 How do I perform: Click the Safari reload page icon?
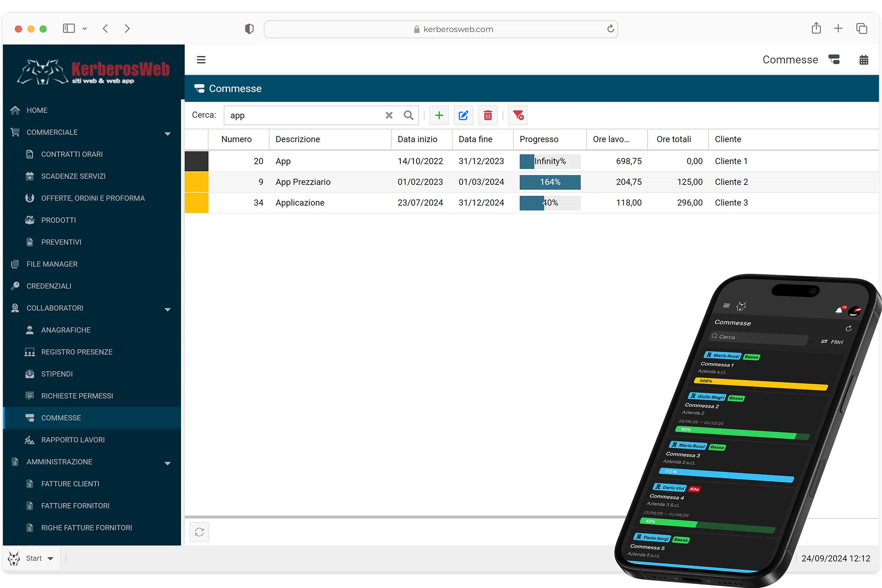(610, 29)
